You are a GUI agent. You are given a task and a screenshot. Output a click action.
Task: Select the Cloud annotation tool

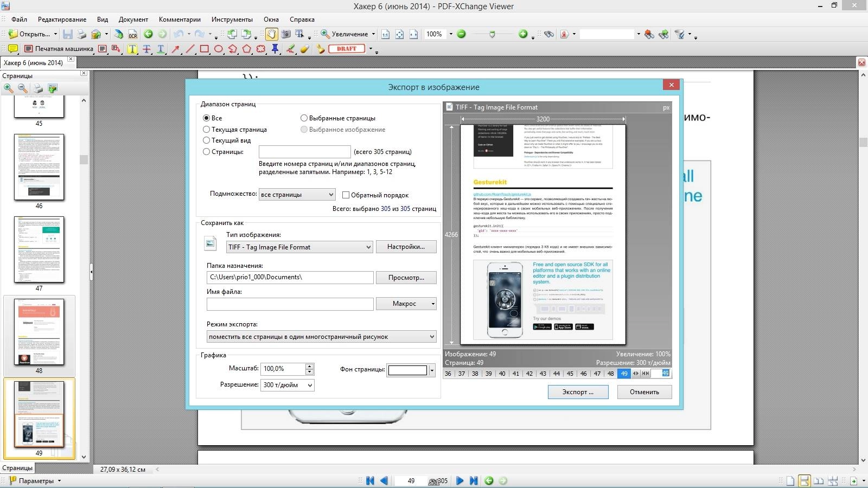pos(261,49)
